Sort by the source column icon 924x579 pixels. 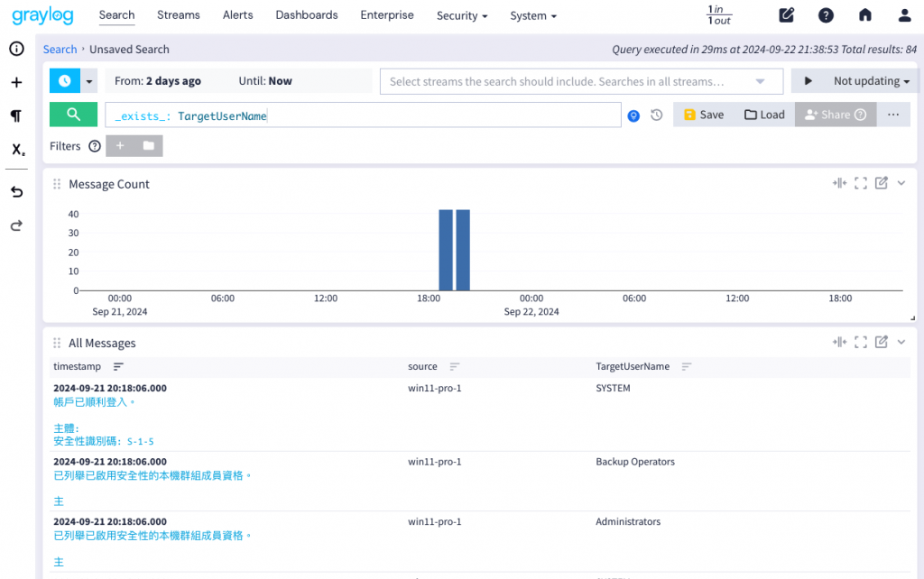[455, 366]
